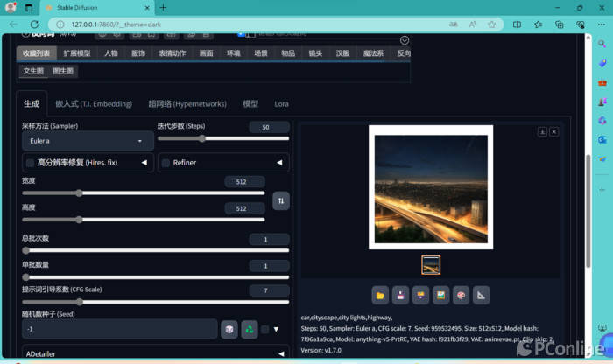Randomize seed with the dice button

pyautogui.click(x=229, y=329)
